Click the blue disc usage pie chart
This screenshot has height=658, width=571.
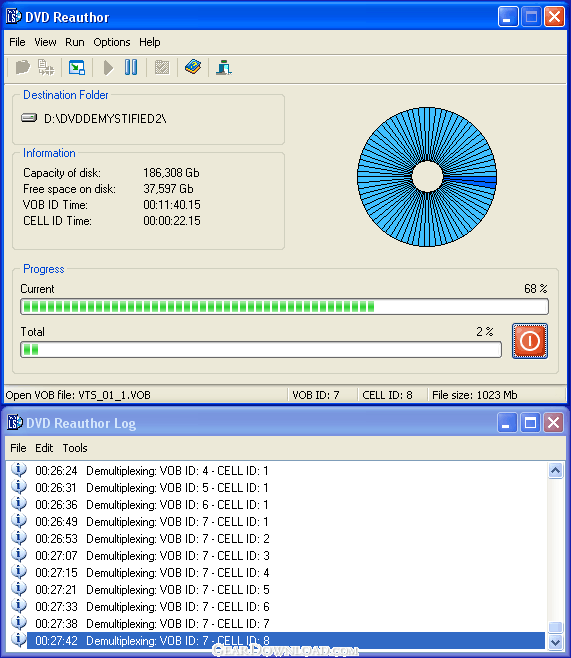tap(427, 177)
